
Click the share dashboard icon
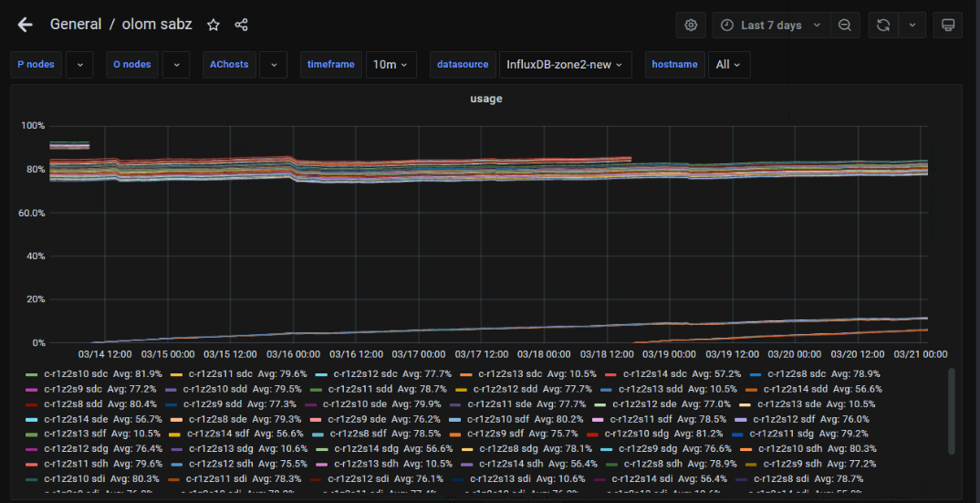point(241,25)
